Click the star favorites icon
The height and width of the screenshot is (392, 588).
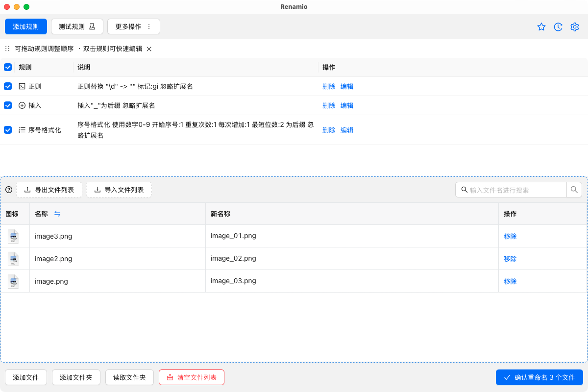tap(541, 27)
